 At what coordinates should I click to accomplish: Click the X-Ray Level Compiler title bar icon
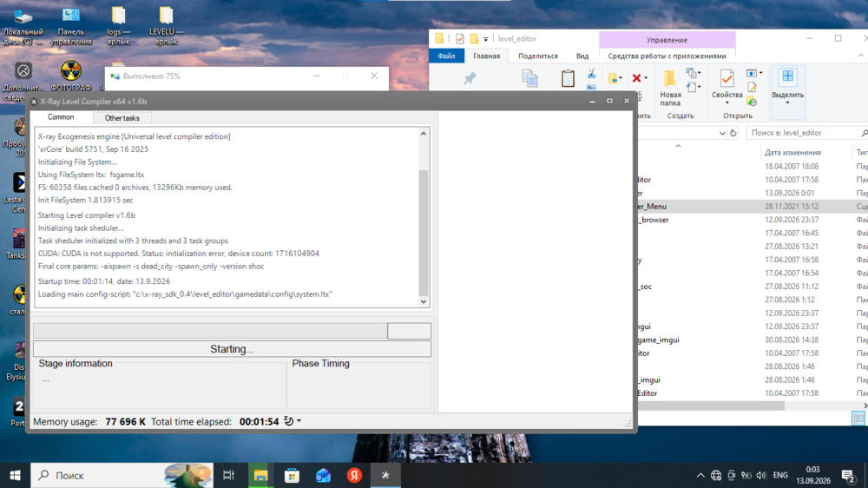34,102
